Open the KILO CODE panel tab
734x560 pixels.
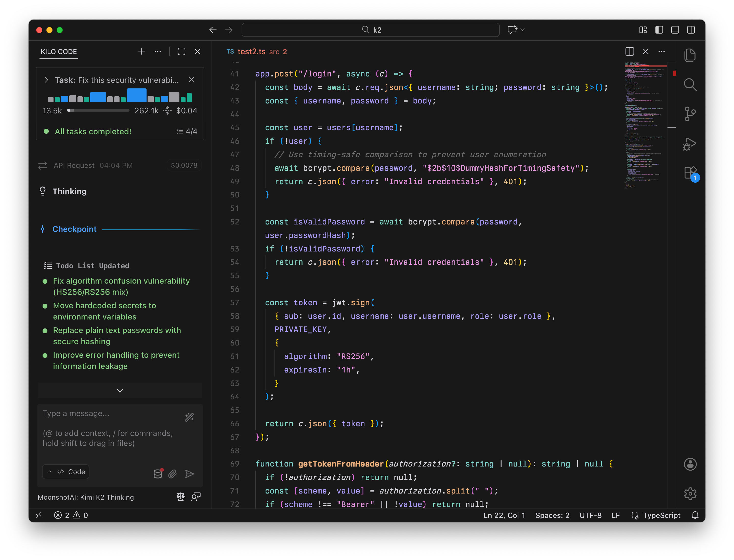coord(59,52)
